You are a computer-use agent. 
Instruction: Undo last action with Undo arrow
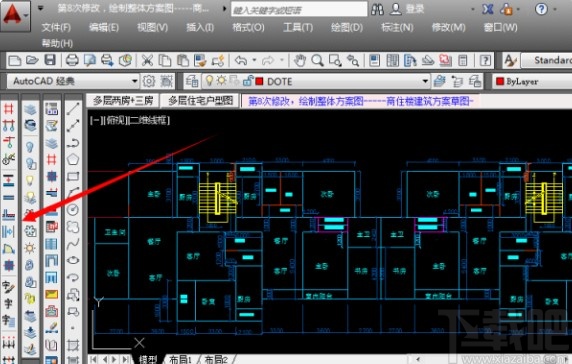point(241,60)
